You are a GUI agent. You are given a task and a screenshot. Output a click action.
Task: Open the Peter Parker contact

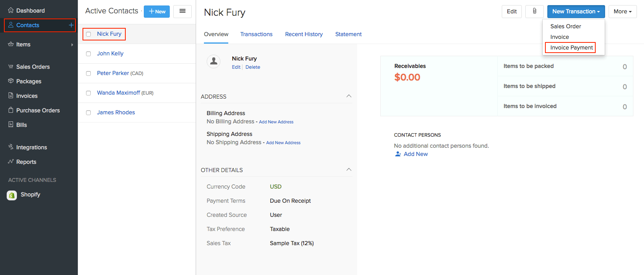click(x=113, y=73)
